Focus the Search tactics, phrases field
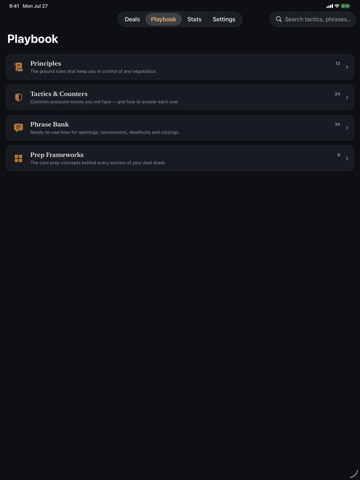This screenshot has width=360, height=480. 313,19
